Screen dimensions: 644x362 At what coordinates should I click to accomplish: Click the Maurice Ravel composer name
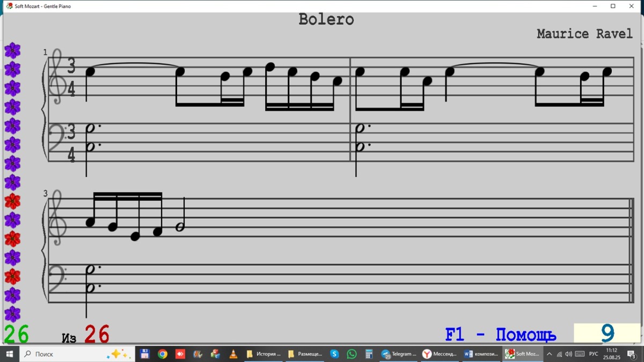click(585, 34)
